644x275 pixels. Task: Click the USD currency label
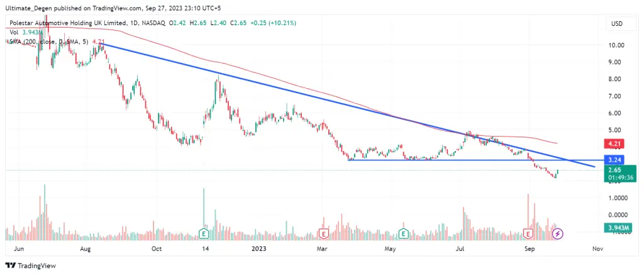click(x=617, y=25)
